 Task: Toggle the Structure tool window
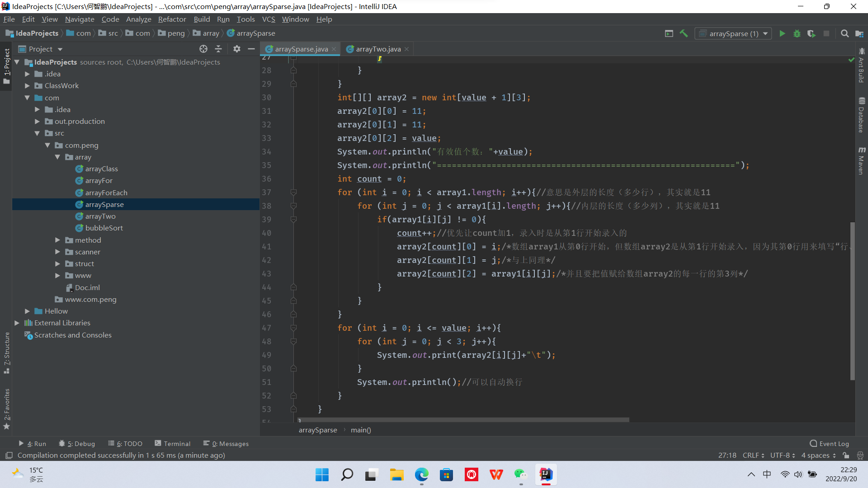[x=6, y=352]
